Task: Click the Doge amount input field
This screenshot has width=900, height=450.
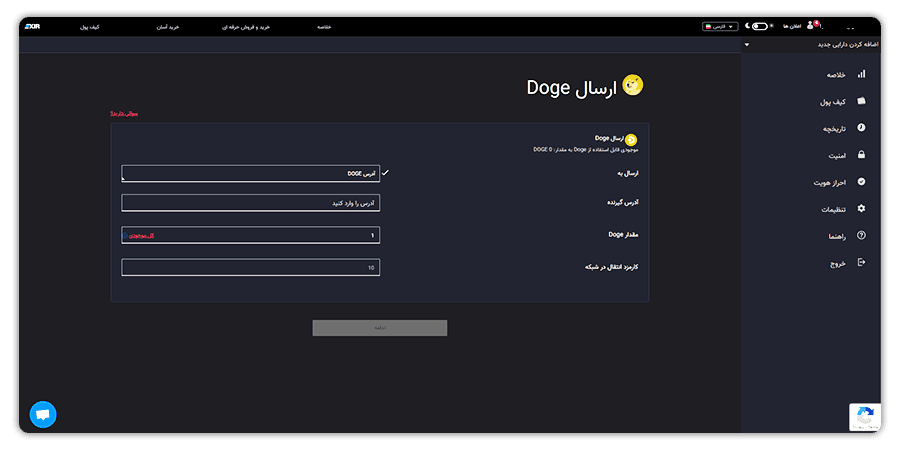Action: tap(250, 235)
